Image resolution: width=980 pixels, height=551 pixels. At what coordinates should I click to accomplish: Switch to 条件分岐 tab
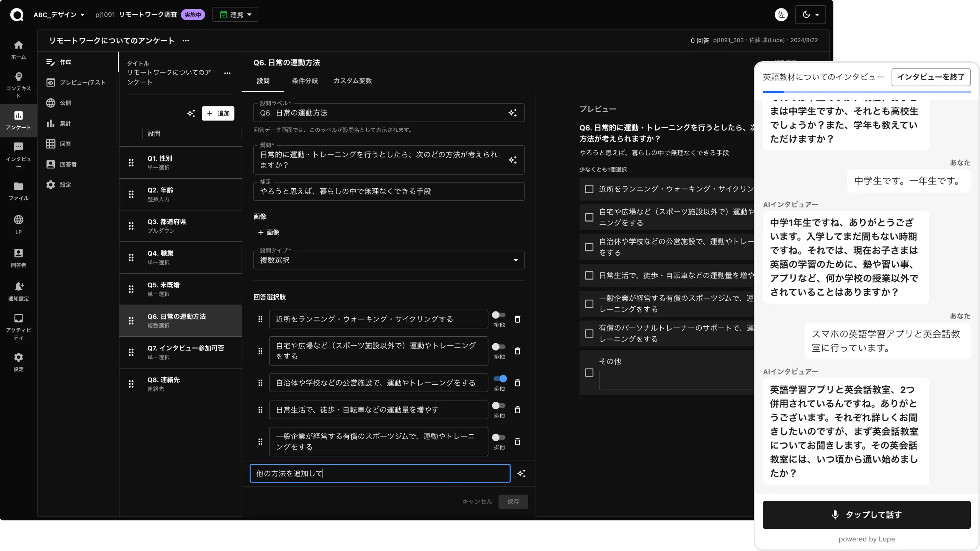(x=305, y=81)
